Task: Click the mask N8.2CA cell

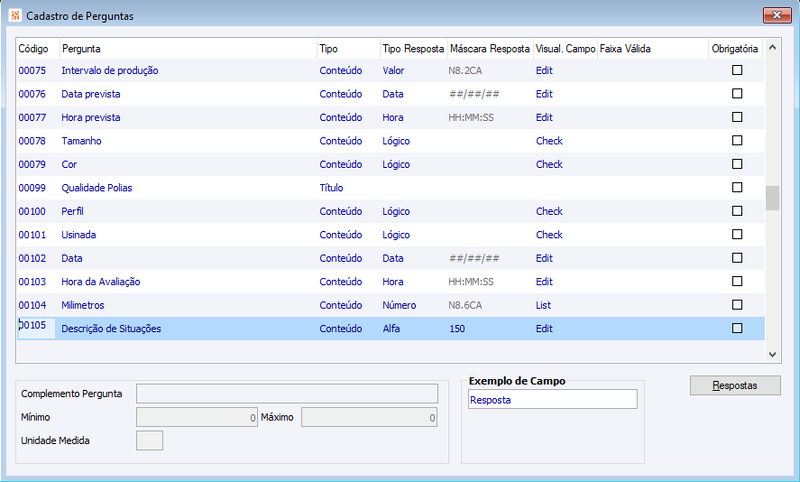Action: (465, 70)
